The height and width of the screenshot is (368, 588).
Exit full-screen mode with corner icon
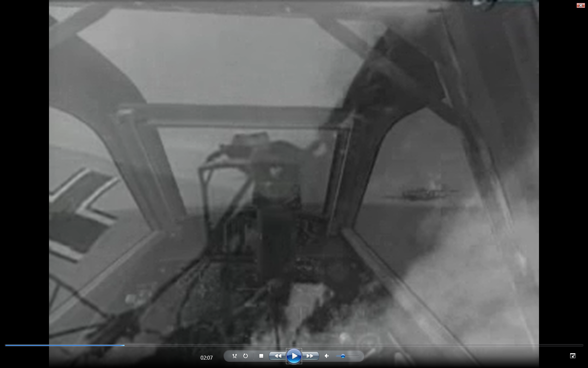pos(573,356)
